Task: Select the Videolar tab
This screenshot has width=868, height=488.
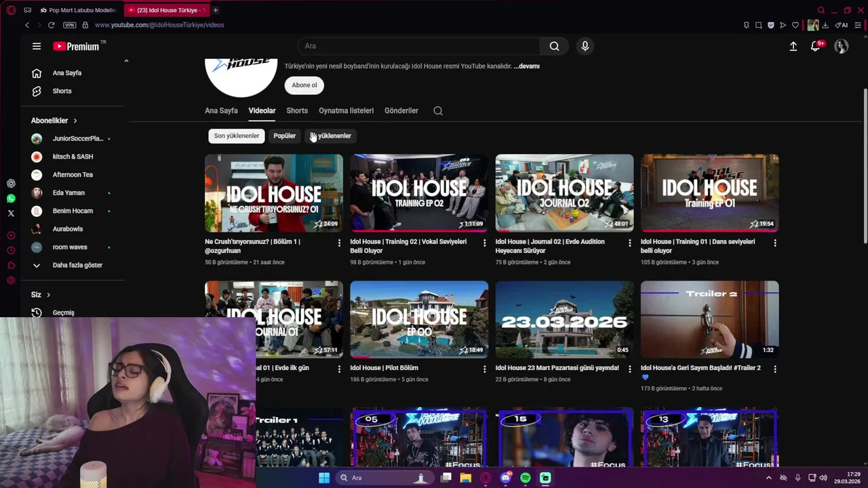Action: [x=262, y=110]
